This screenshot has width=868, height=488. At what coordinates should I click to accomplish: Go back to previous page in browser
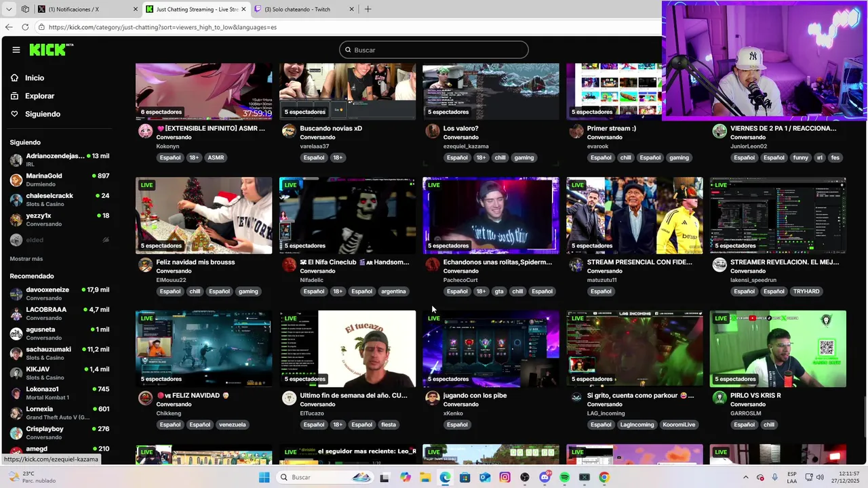click(9, 27)
